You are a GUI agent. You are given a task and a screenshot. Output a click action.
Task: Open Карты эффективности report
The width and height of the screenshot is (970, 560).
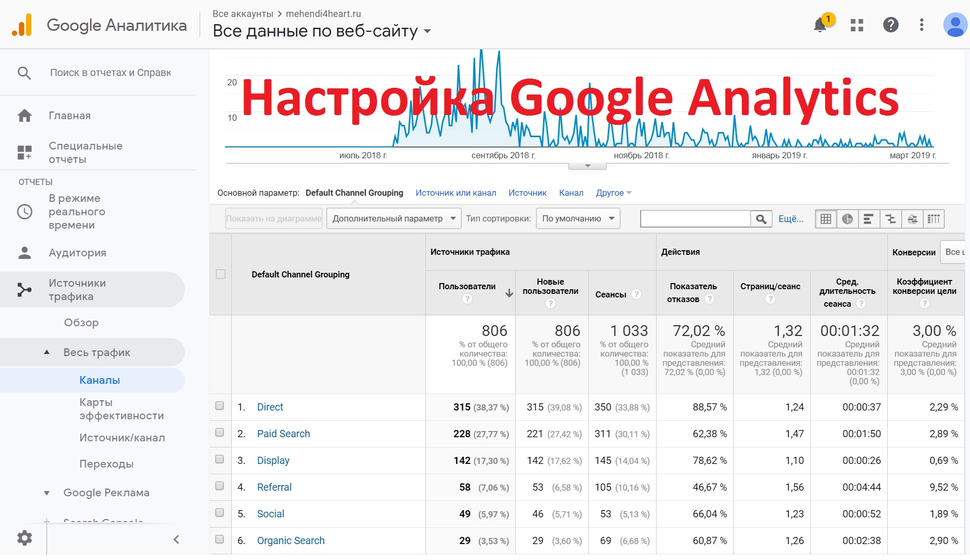click(122, 409)
